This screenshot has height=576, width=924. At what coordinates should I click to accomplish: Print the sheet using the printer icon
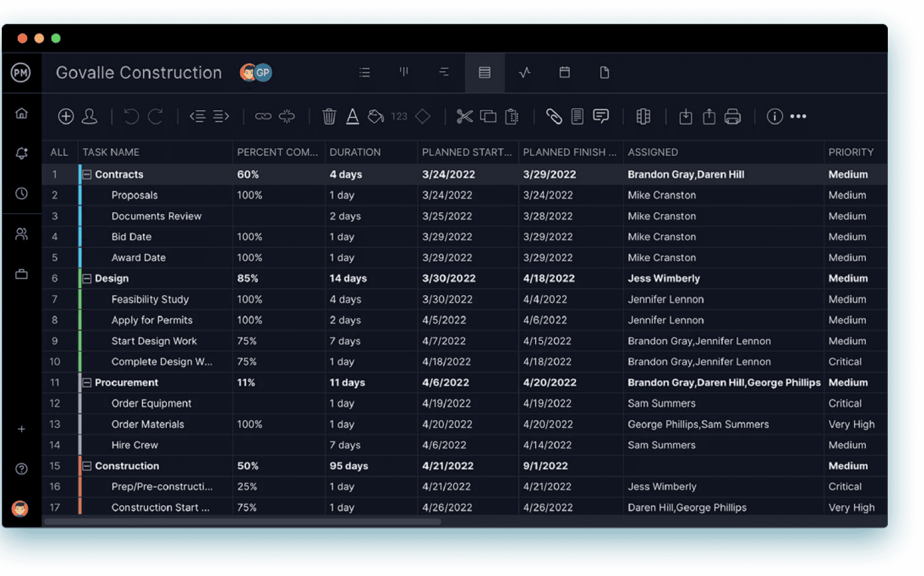click(x=732, y=117)
